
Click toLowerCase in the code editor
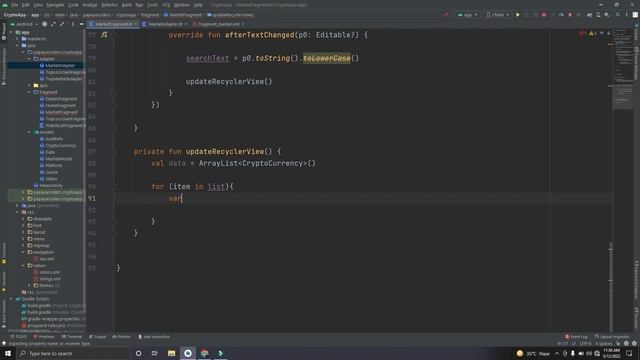coord(327,58)
